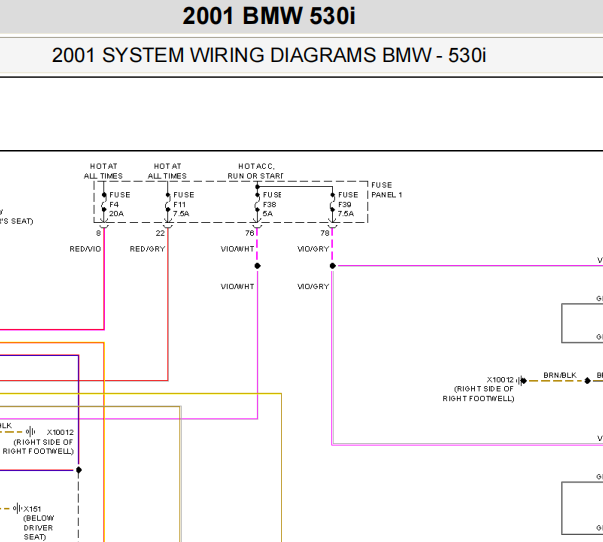
Task: Select the "RED/VIO" wire color label
Action: click(x=85, y=249)
